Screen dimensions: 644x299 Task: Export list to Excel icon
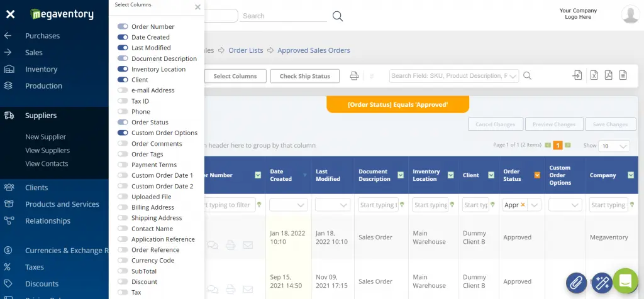[x=594, y=75]
